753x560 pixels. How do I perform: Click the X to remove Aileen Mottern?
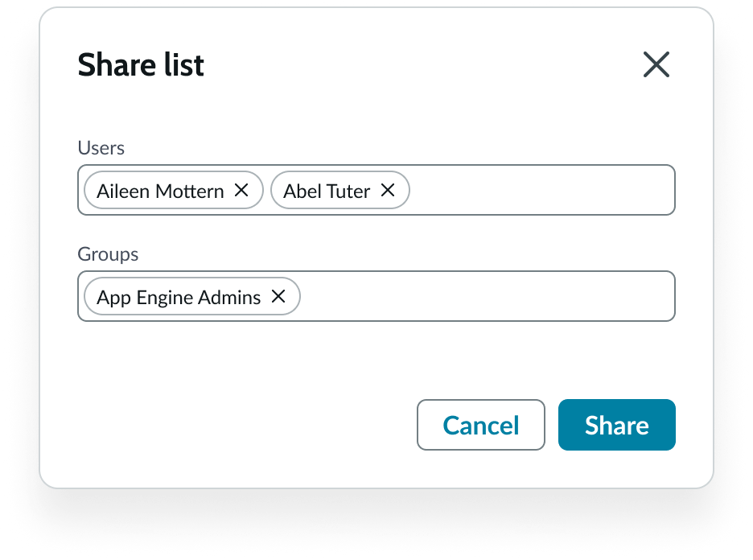tap(241, 191)
